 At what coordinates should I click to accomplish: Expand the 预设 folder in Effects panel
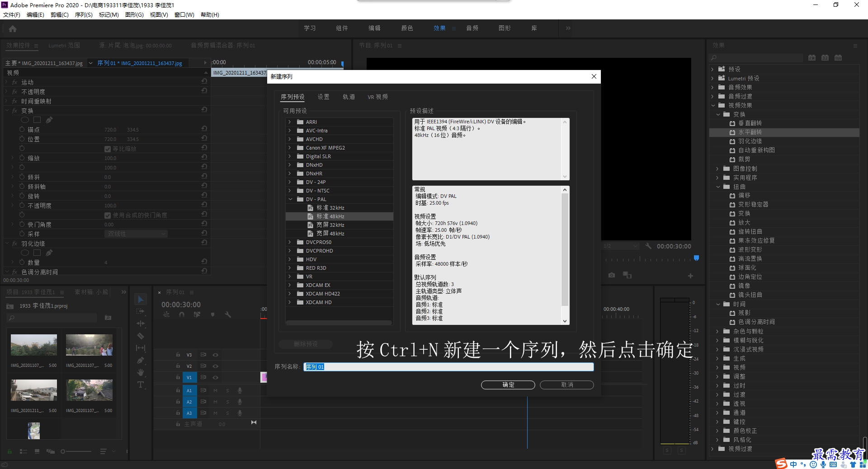(712, 69)
